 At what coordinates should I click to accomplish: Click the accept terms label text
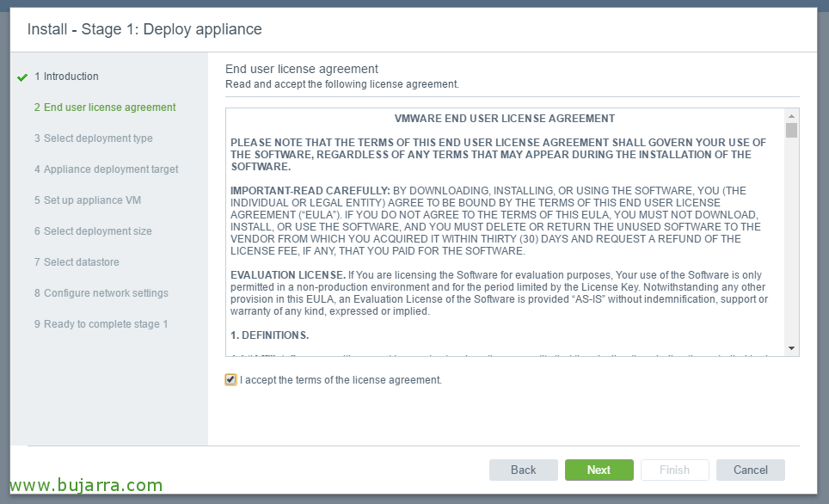pyautogui.click(x=341, y=379)
